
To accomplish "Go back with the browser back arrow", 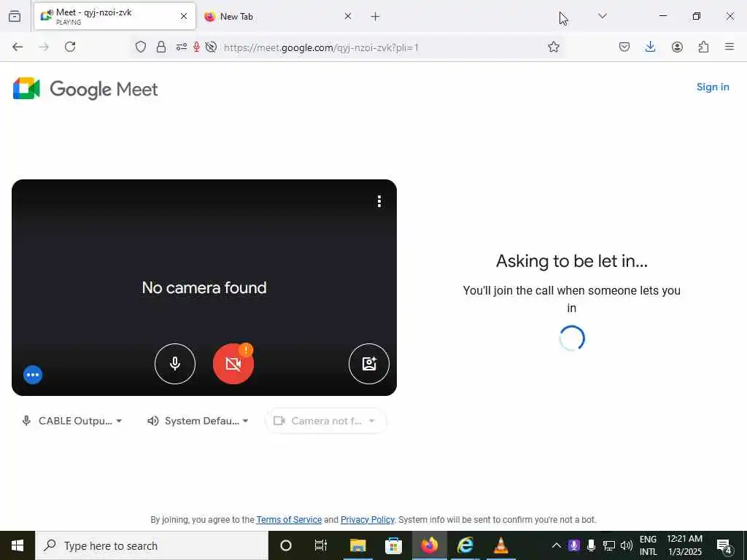I will click(x=18, y=47).
